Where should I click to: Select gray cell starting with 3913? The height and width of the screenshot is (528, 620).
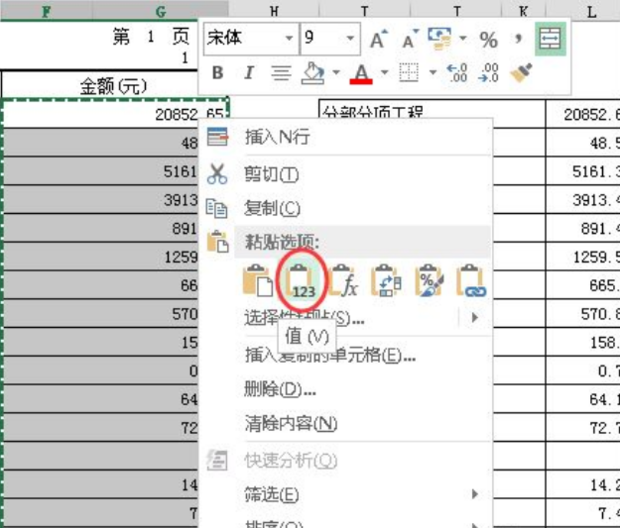point(101,200)
